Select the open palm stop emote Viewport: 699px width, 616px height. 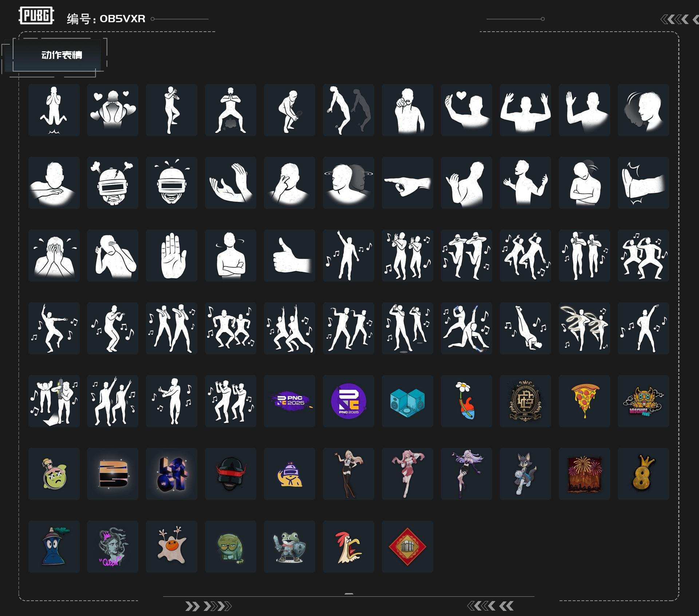[171, 255]
